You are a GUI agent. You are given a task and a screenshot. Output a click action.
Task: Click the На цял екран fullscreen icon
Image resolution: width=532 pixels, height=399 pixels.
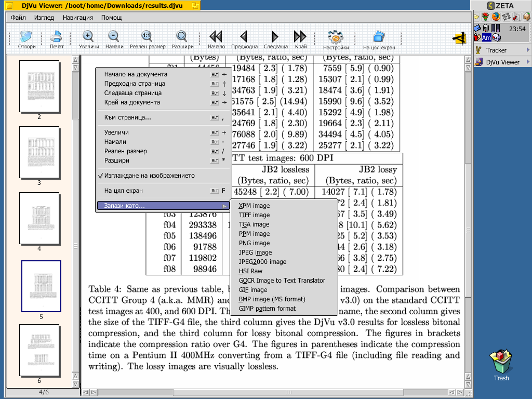click(x=379, y=37)
